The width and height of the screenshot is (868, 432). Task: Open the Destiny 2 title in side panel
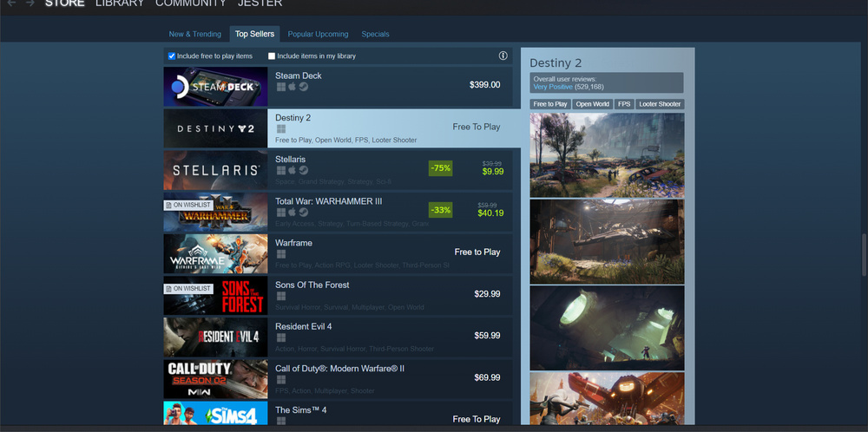click(x=556, y=63)
